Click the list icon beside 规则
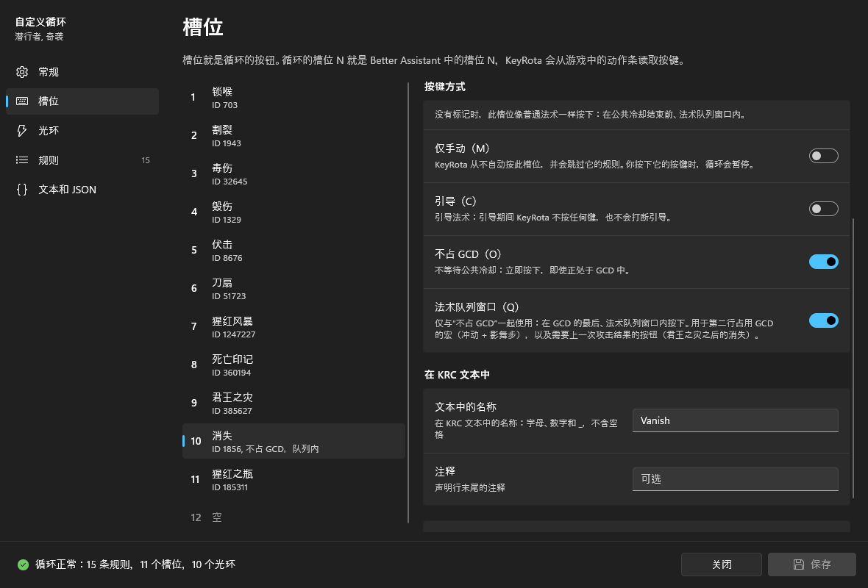The image size is (868, 588). (x=22, y=159)
